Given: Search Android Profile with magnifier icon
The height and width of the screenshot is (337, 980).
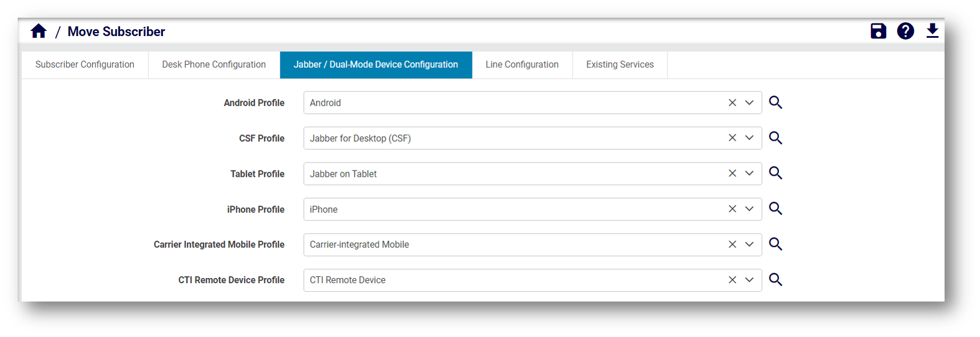Looking at the screenshot, I should (775, 102).
